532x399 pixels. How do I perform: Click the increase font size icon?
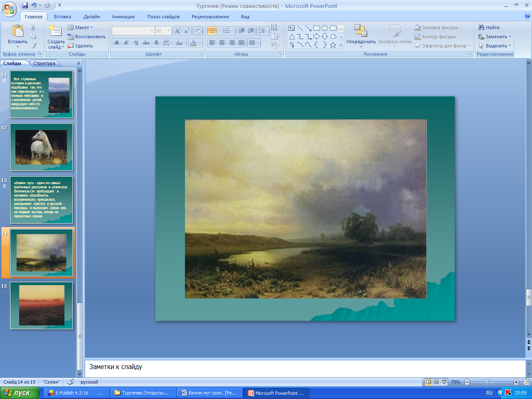tap(178, 31)
